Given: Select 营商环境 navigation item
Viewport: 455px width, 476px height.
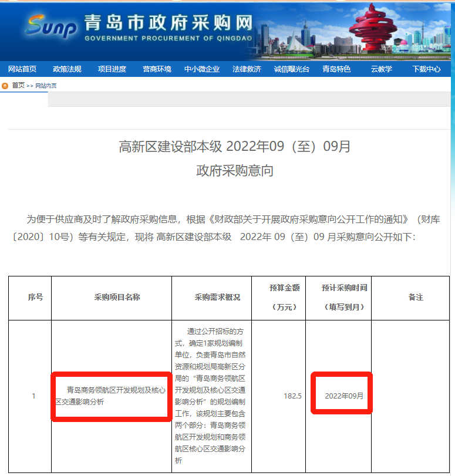Looking at the screenshot, I should [157, 69].
